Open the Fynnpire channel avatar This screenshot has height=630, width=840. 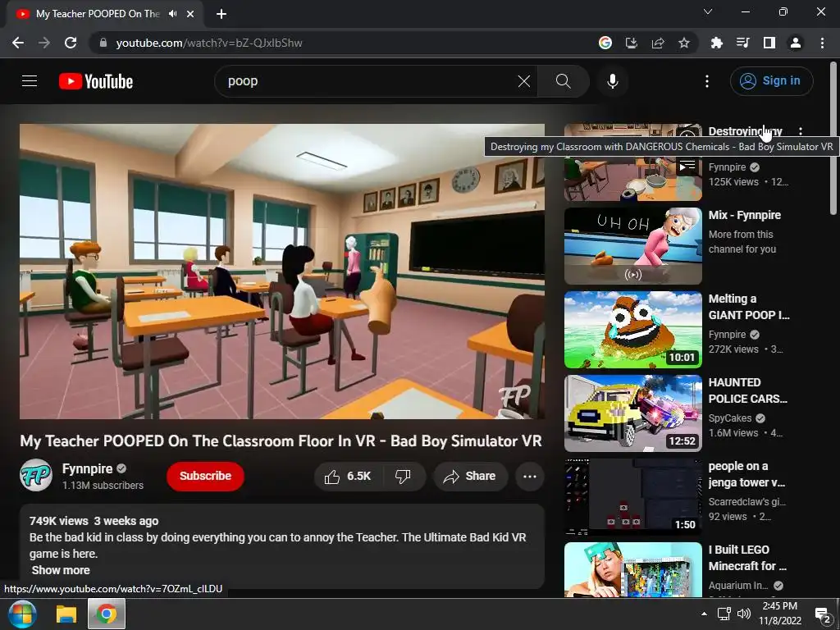[36, 475]
